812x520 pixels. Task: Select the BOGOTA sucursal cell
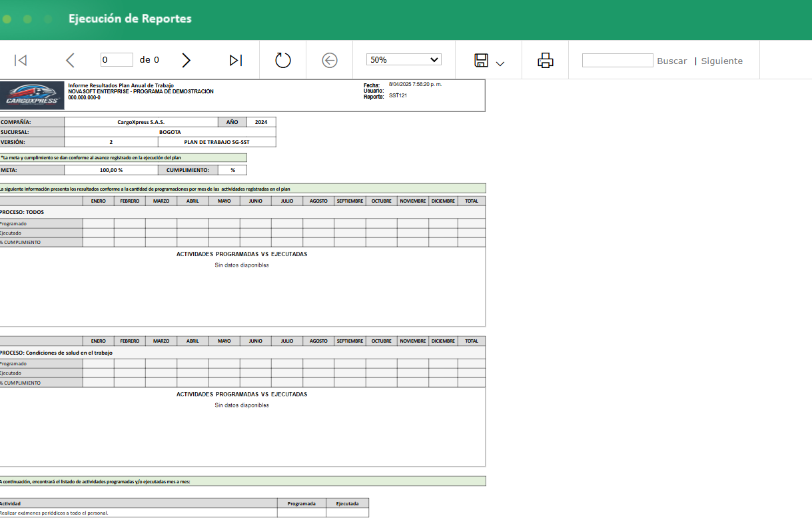170,132
